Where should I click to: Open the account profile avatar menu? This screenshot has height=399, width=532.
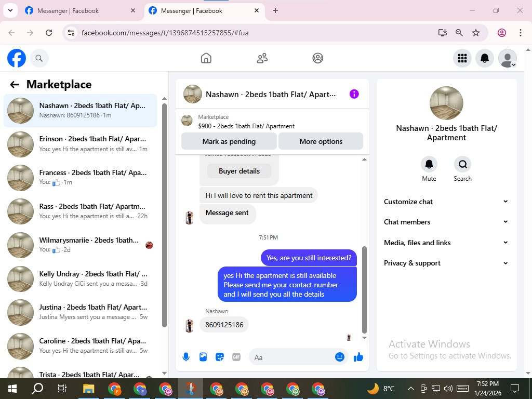tap(507, 58)
